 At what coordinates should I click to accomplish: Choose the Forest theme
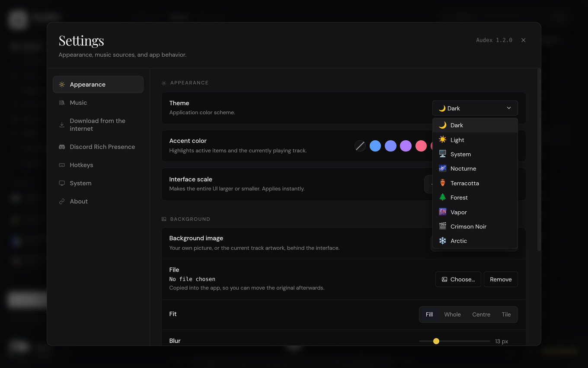475,197
